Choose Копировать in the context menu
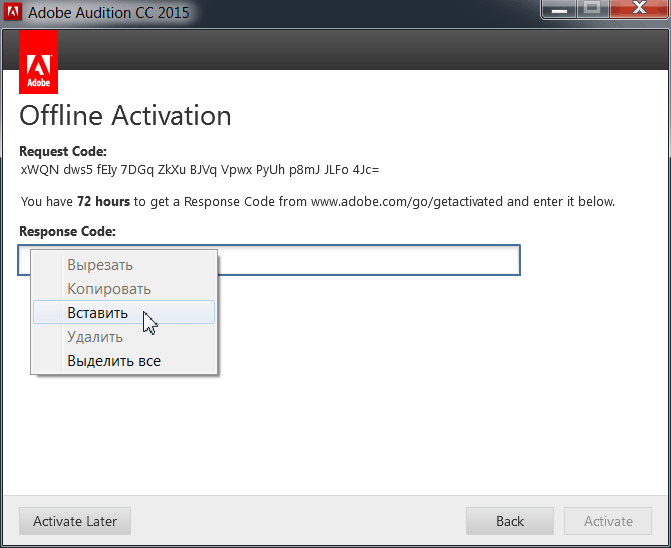Image resolution: width=671 pixels, height=548 pixels. 124,289
